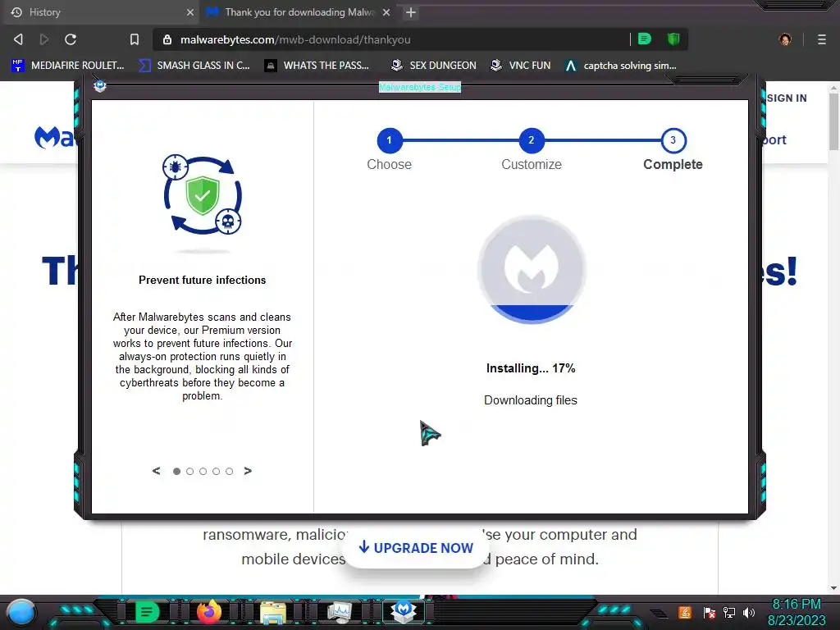Click step 2 Customize circle

(x=531, y=140)
